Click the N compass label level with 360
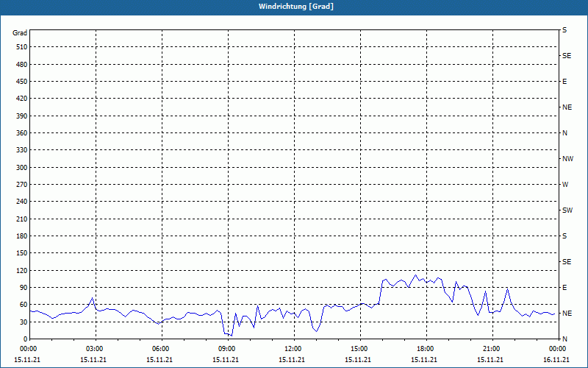The width and height of the screenshot is (588, 368). pyautogui.click(x=564, y=133)
